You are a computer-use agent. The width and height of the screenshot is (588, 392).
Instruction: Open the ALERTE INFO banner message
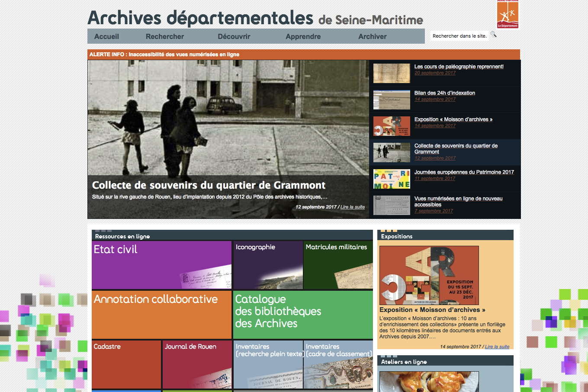pos(164,55)
